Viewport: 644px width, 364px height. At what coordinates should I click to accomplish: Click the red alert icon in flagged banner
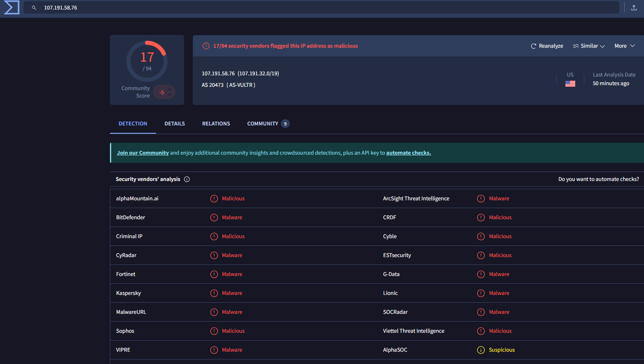click(206, 46)
